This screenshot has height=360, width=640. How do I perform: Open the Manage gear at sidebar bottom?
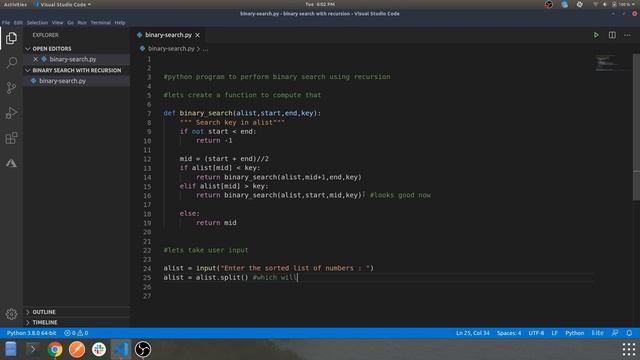pyautogui.click(x=11, y=314)
